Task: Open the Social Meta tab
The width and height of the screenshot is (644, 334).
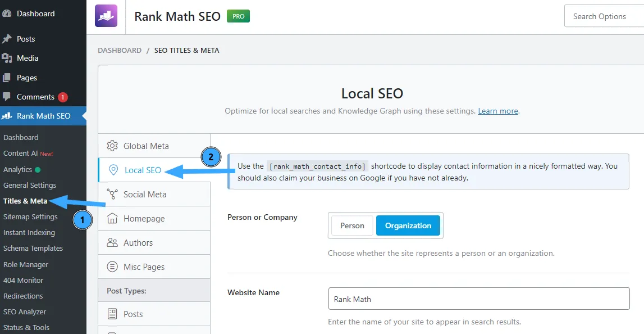Action: [x=154, y=194]
